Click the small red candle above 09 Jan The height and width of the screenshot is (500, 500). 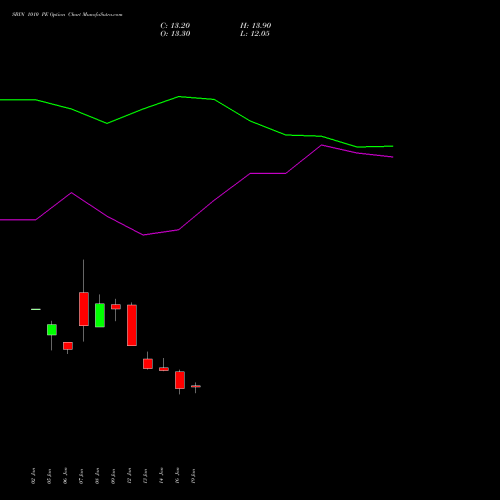click(116, 307)
